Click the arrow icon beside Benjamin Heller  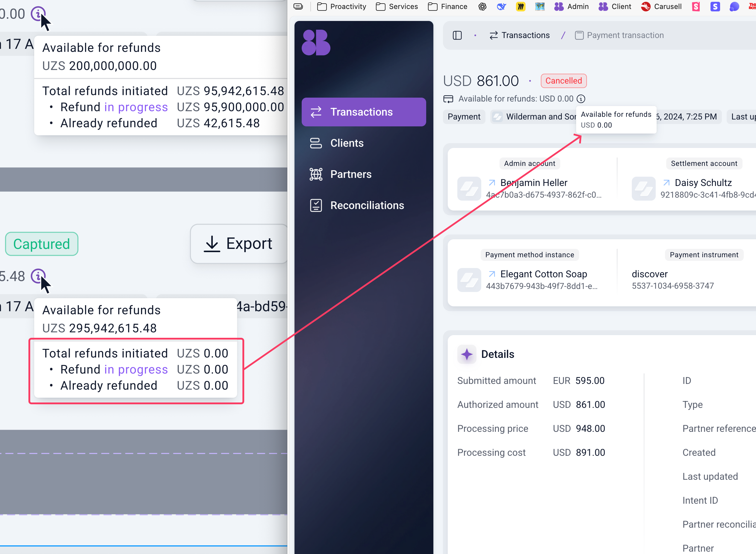click(x=492, y=183)
